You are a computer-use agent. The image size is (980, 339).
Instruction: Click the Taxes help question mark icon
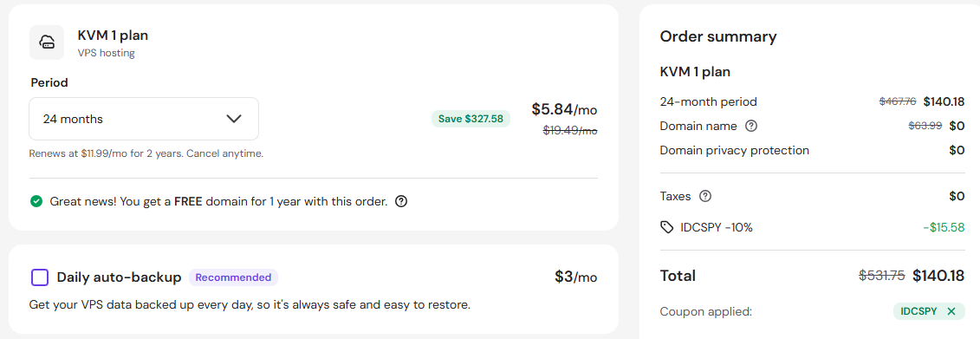(705, 197)
